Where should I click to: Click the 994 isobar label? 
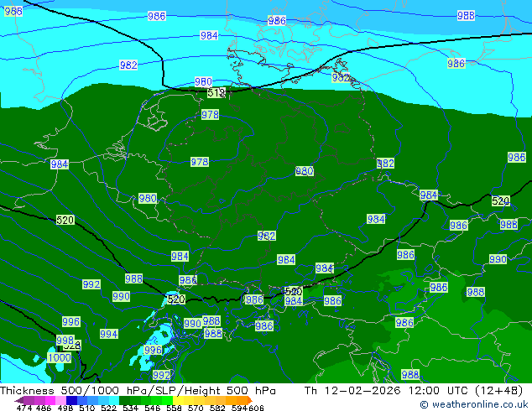[109, 334]
